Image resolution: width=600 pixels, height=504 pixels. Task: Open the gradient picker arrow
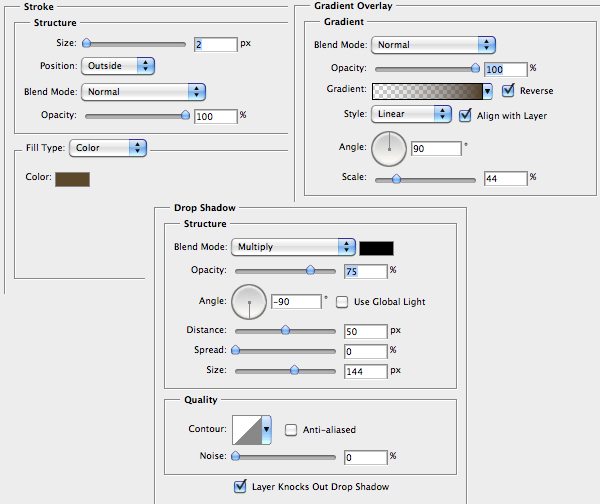coord(488,91)
